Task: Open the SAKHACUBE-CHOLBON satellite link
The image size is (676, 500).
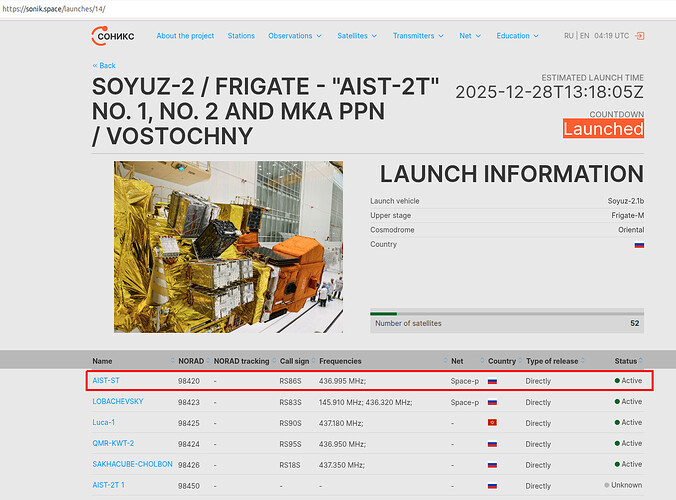Action: coord(132,464)
